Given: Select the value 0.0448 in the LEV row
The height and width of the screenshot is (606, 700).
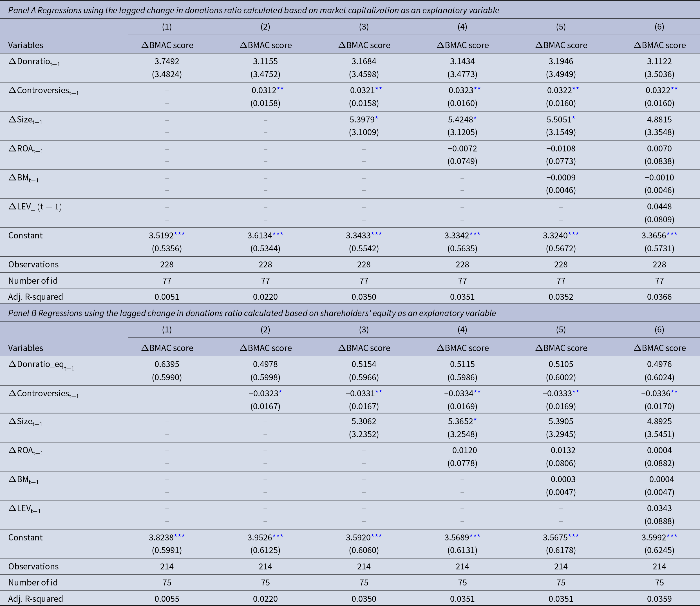Looking at the screenshot, I should click(659, 207).
